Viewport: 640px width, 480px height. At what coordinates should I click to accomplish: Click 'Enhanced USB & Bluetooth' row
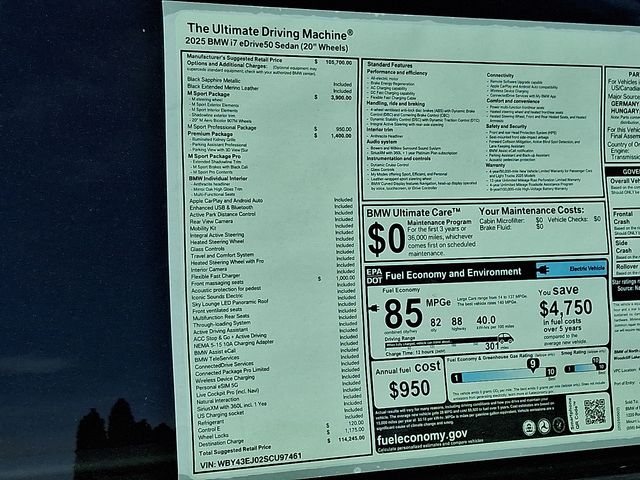coord(221,207)
